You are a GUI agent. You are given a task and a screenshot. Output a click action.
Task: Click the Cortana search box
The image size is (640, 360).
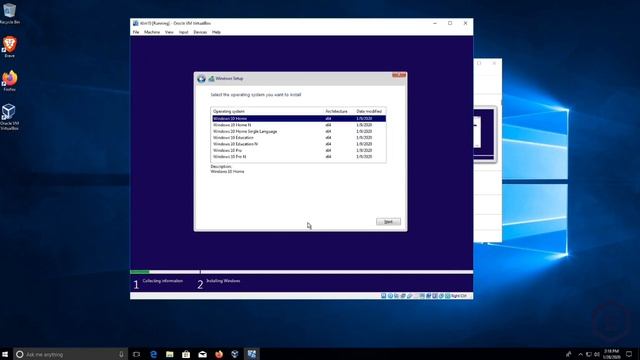(70, 354)
